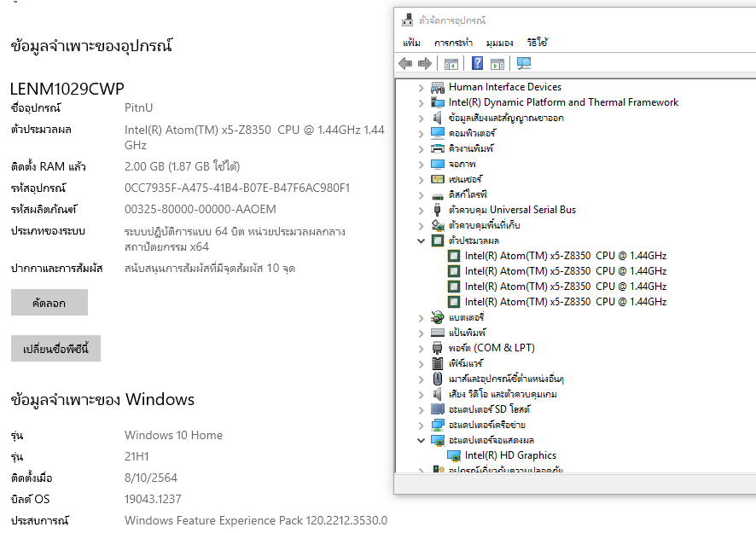Click the เปลี่ยนชื่อพีซีนี้ rename PC button
The image size is (756, 533).
55,349
